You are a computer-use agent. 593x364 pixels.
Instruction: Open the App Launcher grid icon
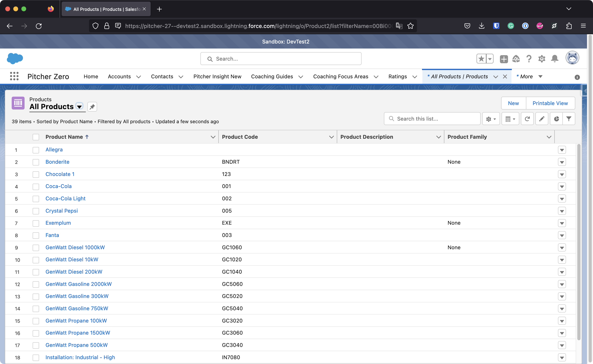[14, 76]
